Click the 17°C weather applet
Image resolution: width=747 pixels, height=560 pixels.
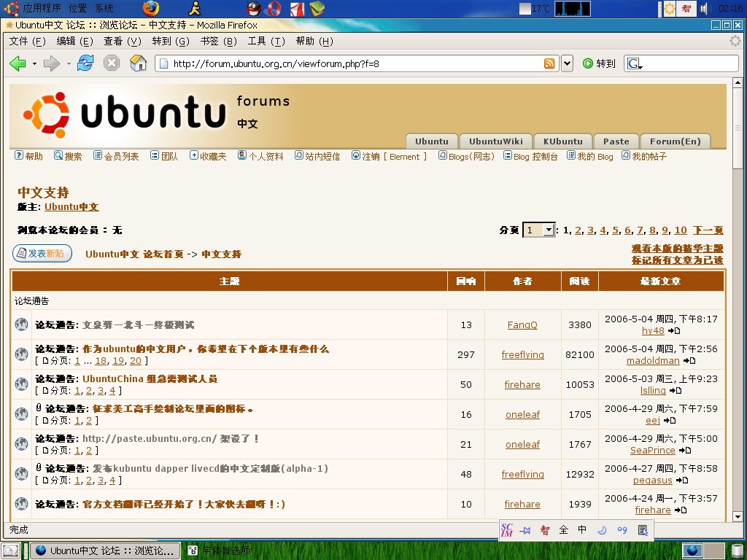pyautogui.click(x=535, y=9)
